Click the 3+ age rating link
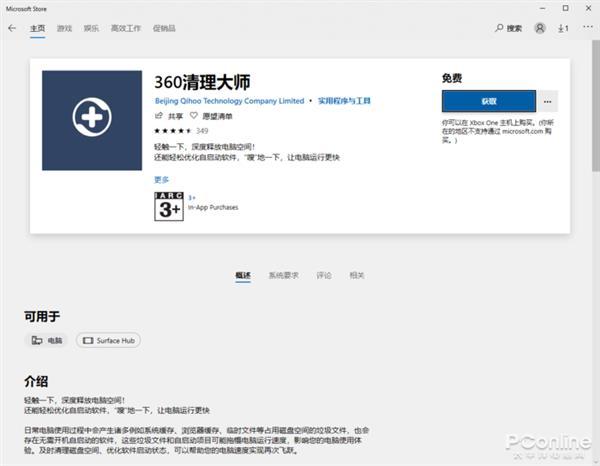The width and height of the screenshot is (600, 466). tap(192, 198)
